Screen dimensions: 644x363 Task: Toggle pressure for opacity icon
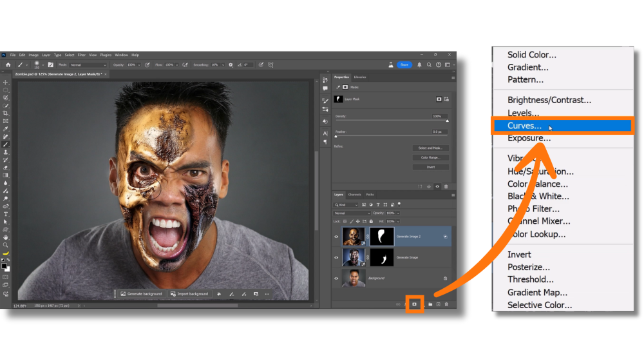[x=147, y=64]
